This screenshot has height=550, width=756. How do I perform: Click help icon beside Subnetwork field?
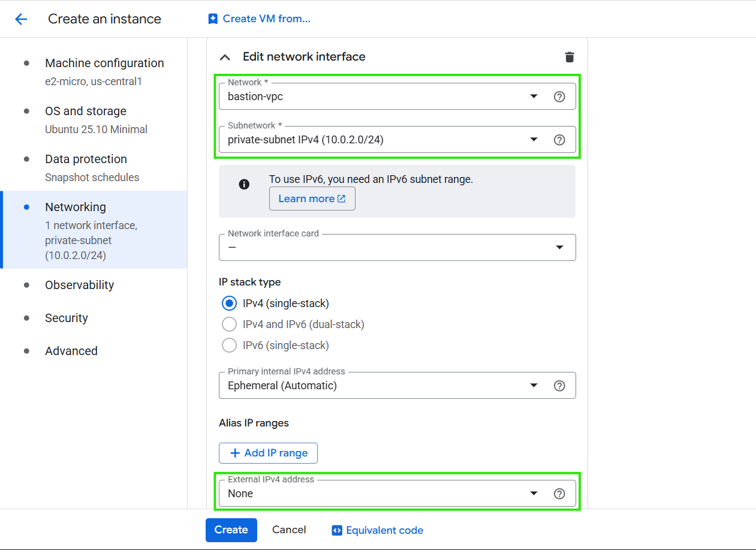click(x=559, y=140)
